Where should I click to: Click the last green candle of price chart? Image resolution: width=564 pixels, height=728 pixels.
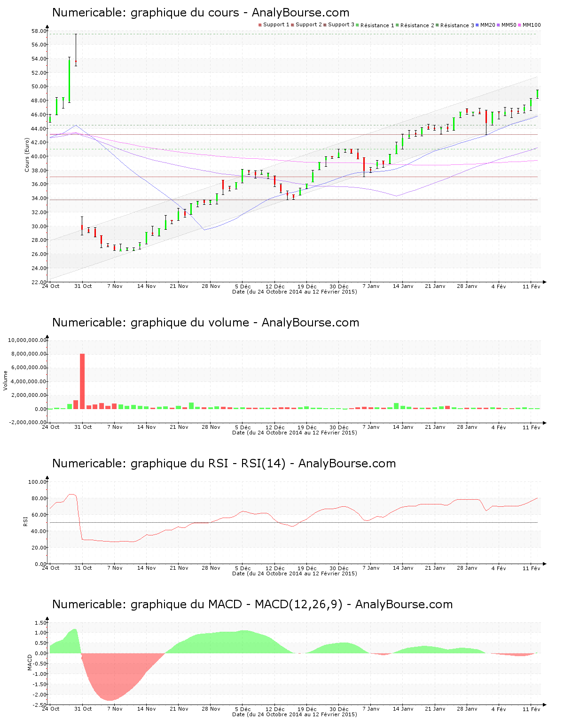tap(538, 94)
